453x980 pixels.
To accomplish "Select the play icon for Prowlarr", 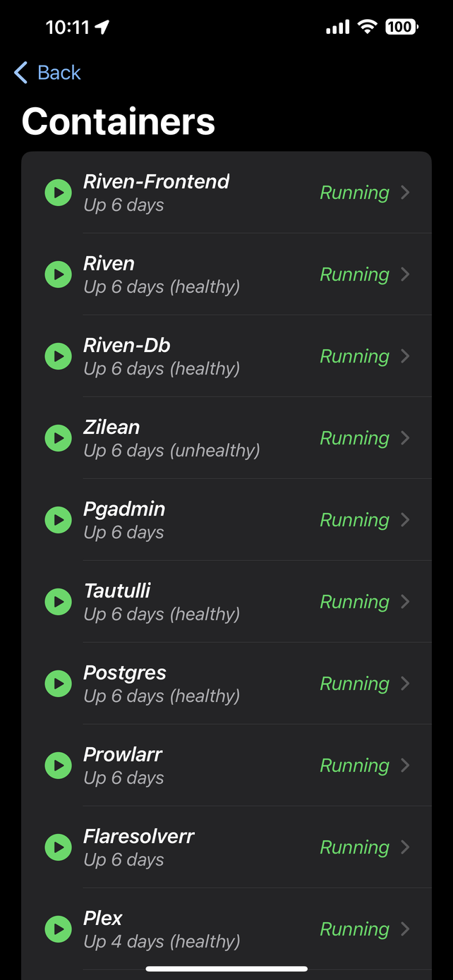I will 58,765.
